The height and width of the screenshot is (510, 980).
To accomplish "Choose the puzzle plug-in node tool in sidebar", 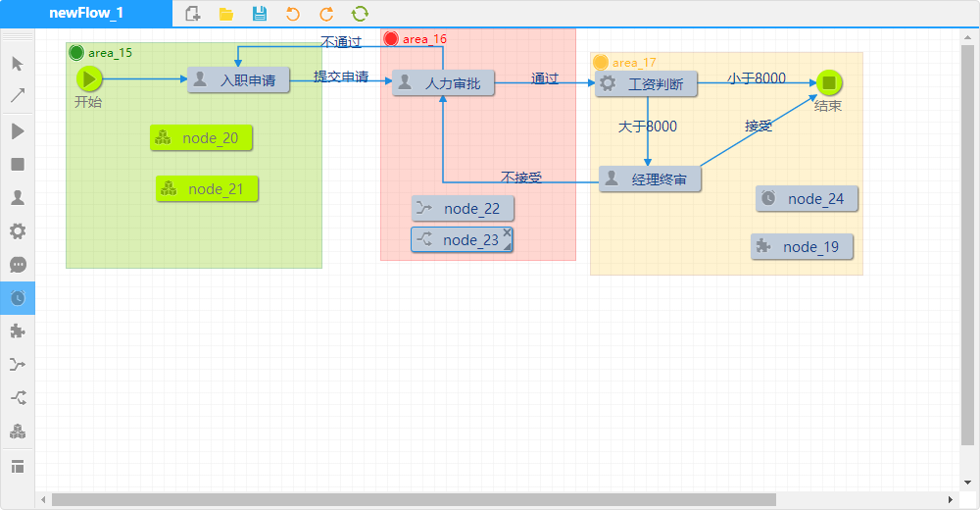I will (x=18, y=331).
